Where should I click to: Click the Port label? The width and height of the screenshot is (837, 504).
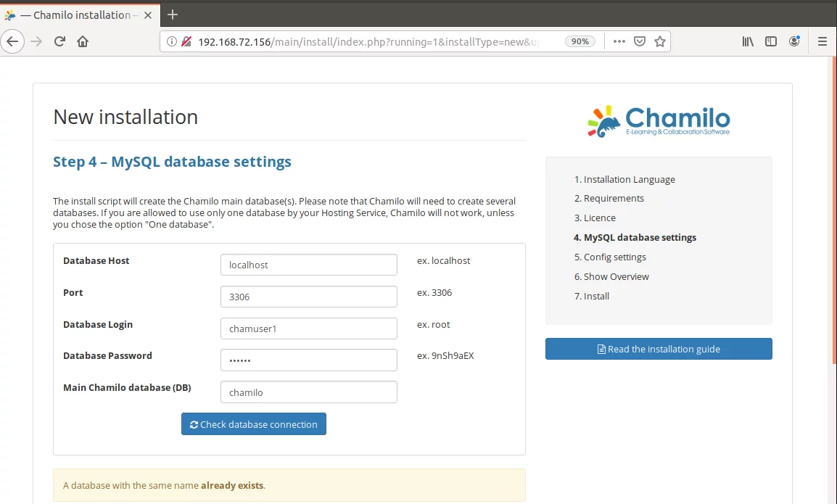click(x=73, y=292)
